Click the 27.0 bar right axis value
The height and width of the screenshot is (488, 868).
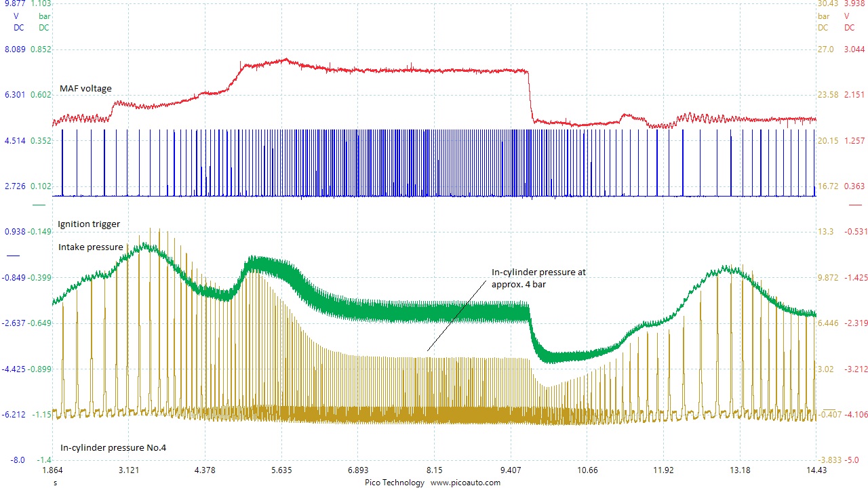823,49
